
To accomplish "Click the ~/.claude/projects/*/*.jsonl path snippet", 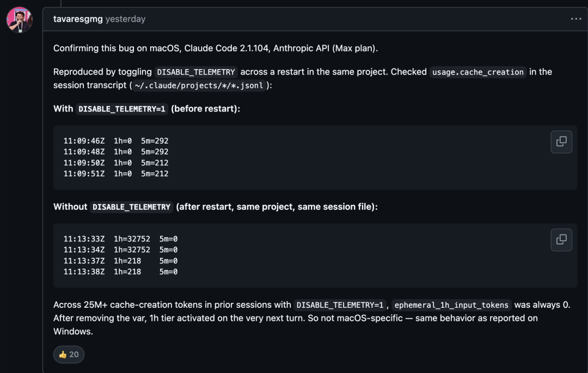I will pyautogui.click(x=199, y=86).
